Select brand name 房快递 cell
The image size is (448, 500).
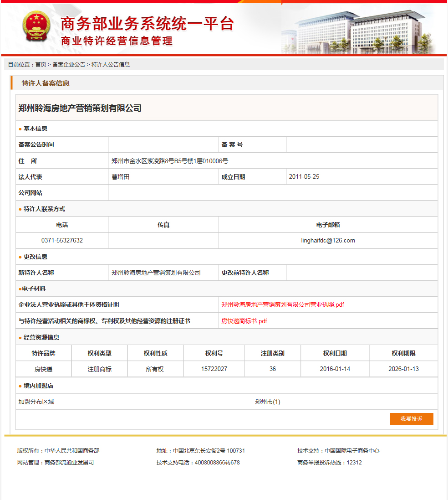[44, 369]
